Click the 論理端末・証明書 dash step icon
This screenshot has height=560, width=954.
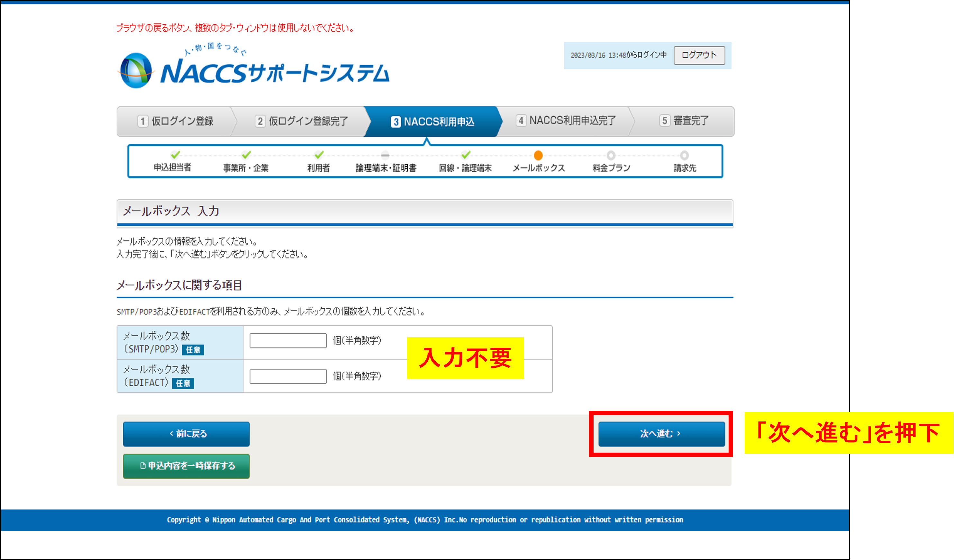[x=385, y=155]
